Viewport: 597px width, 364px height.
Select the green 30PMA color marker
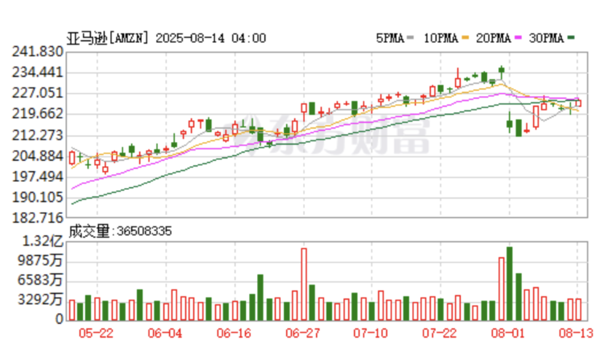coord(571,38)
